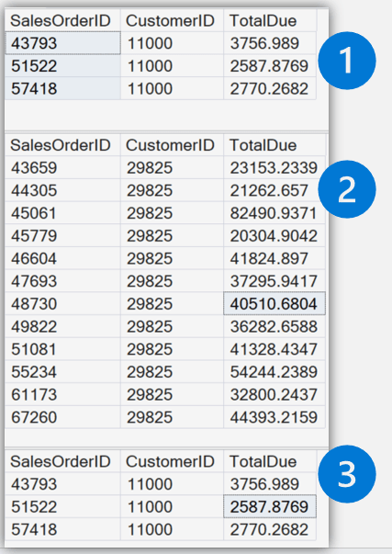Click CustomerID 29825 in order 46604 row
Image resolution: width=392 pixels, height=554 pixels.
[x=172, y=258]
